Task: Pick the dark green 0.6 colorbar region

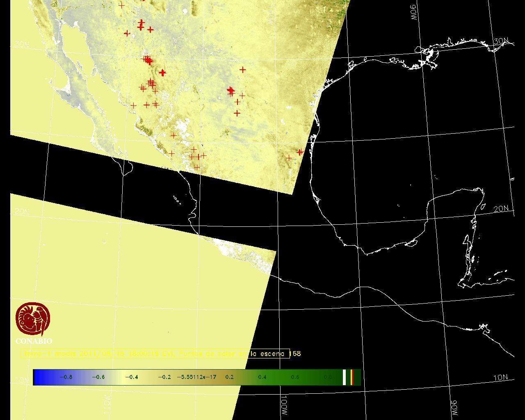Action: [x=295, y=377]
